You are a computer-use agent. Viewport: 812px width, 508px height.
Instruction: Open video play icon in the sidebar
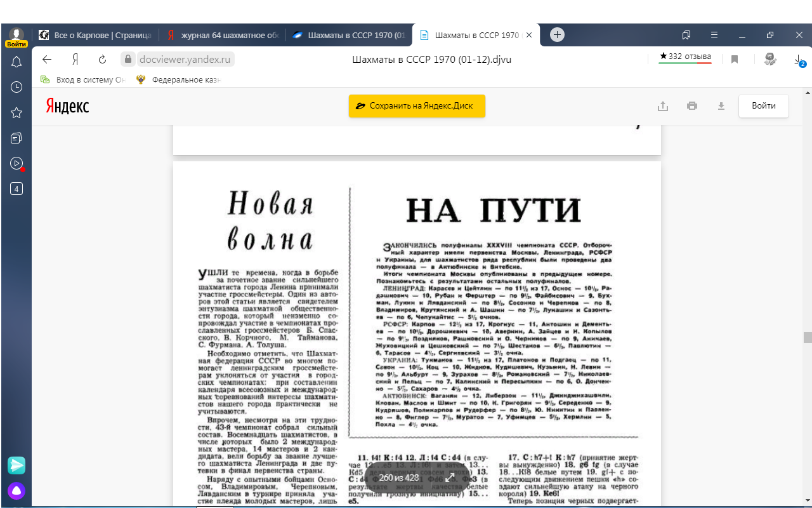[x=16, y=163]
